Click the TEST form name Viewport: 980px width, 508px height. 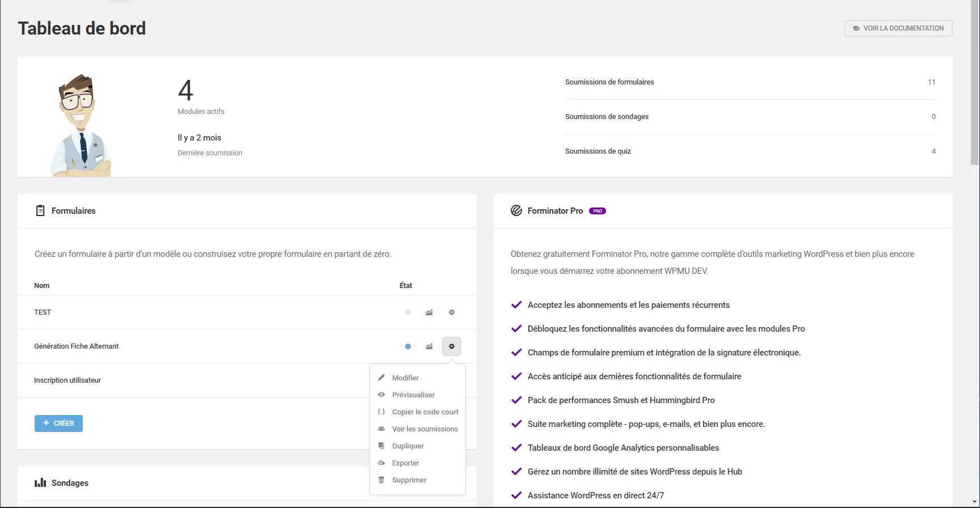click(x=43, y=312)
